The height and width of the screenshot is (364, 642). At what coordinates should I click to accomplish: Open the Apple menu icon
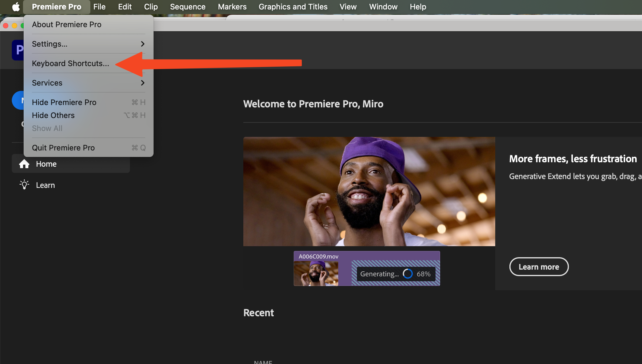click(x=16, y=7)
